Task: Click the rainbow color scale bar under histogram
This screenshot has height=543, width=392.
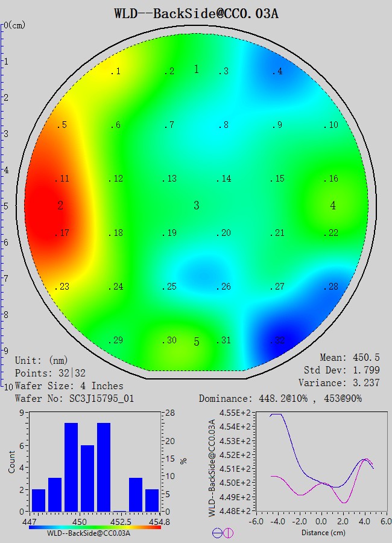Action: pos(95,527)
